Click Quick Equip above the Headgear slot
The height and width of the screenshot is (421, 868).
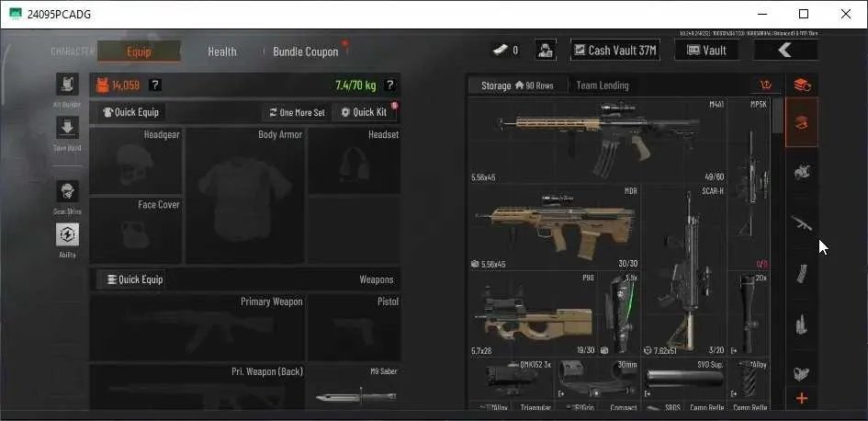131,112
